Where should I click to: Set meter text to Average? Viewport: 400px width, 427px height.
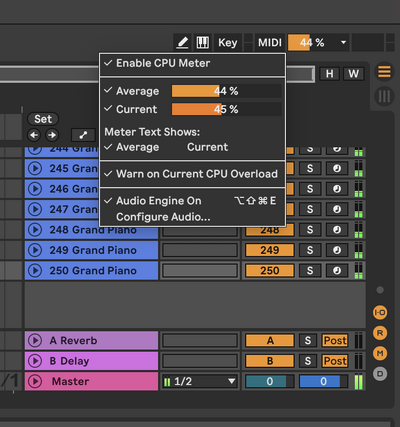tap(137, 147)
